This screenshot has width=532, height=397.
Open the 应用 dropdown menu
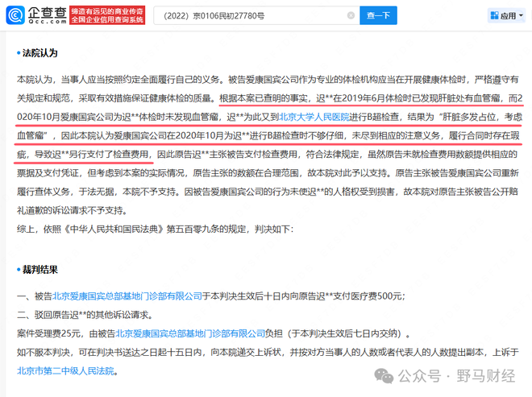(x=507, y=15)
